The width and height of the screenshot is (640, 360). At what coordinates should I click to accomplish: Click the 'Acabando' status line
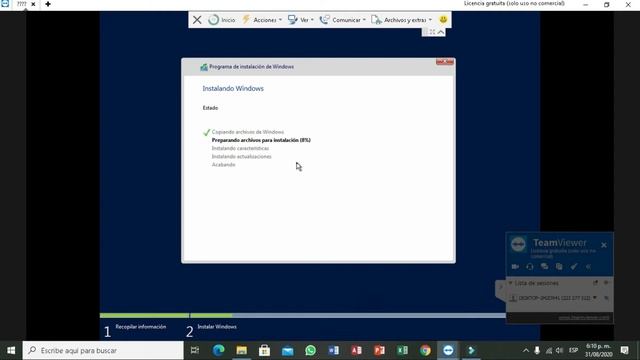pos(223,164)
